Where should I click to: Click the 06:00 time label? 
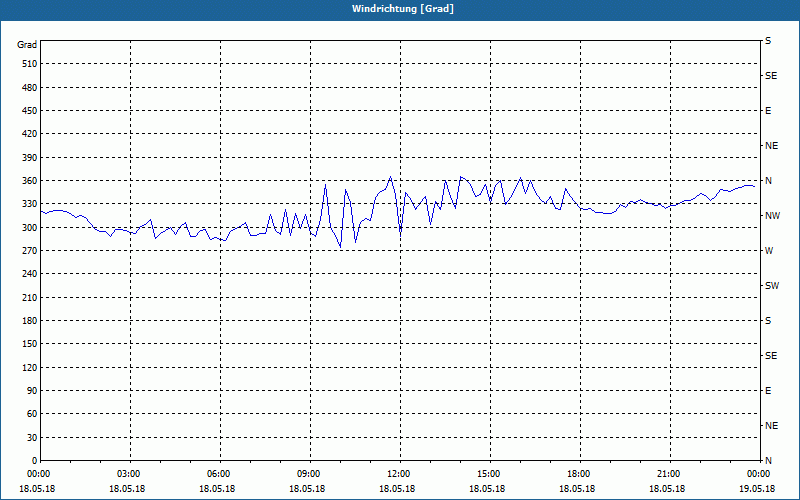tap(217, 474)
